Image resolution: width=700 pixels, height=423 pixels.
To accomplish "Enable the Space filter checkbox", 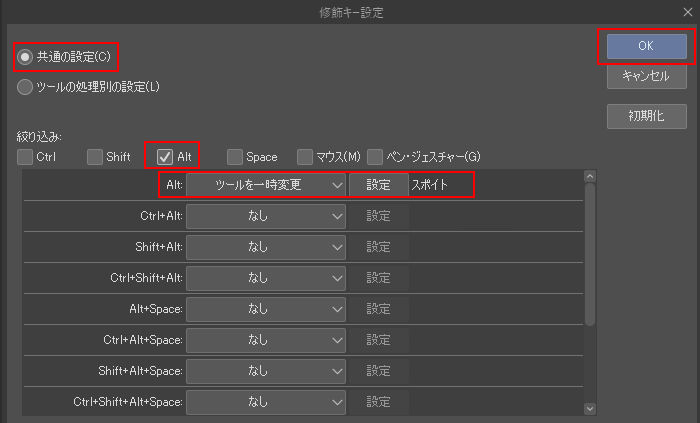I will coord(235,157).
